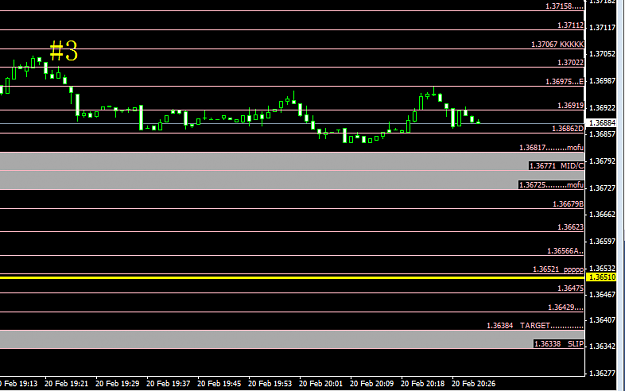Click the 1.36862D level label
The image size is (625, 391).
tap(568, 128)
